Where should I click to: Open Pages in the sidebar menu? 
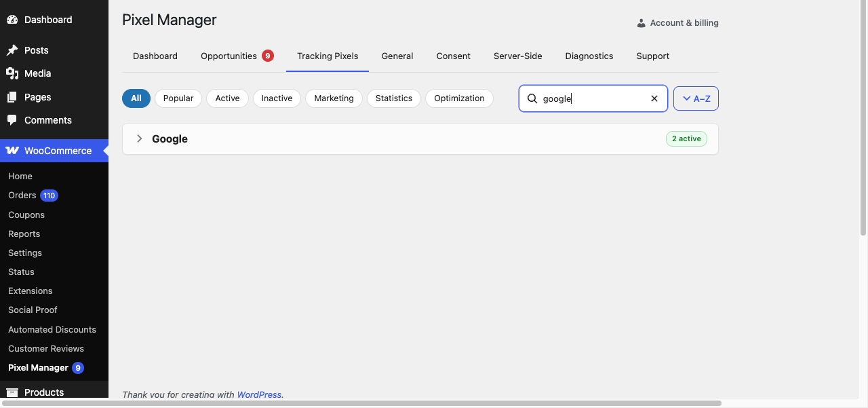(54, 97)
